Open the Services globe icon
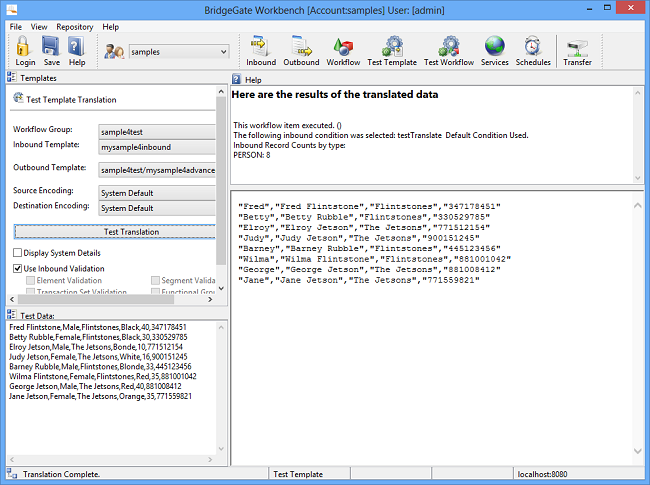The height and width of the screenshot is (485, 650). pyautogui.click(x=495, y=46)
